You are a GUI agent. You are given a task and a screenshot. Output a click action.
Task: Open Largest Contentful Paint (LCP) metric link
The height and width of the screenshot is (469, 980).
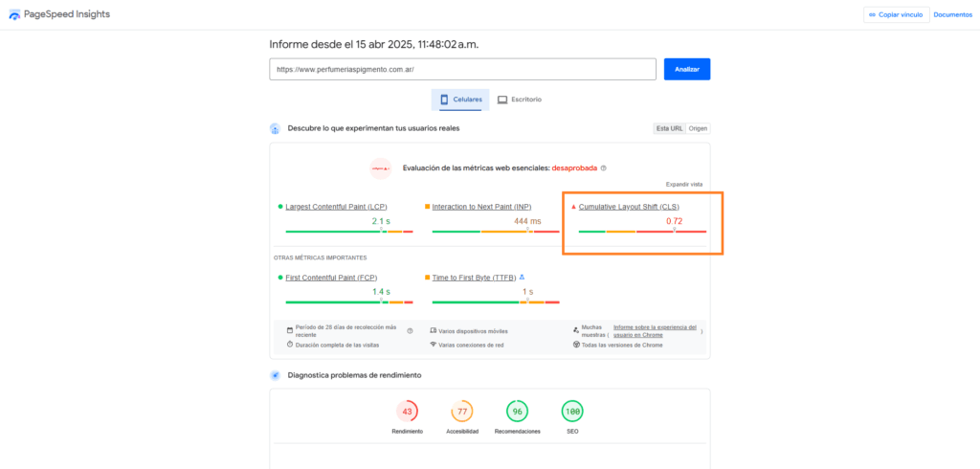[x=336, y=207]
